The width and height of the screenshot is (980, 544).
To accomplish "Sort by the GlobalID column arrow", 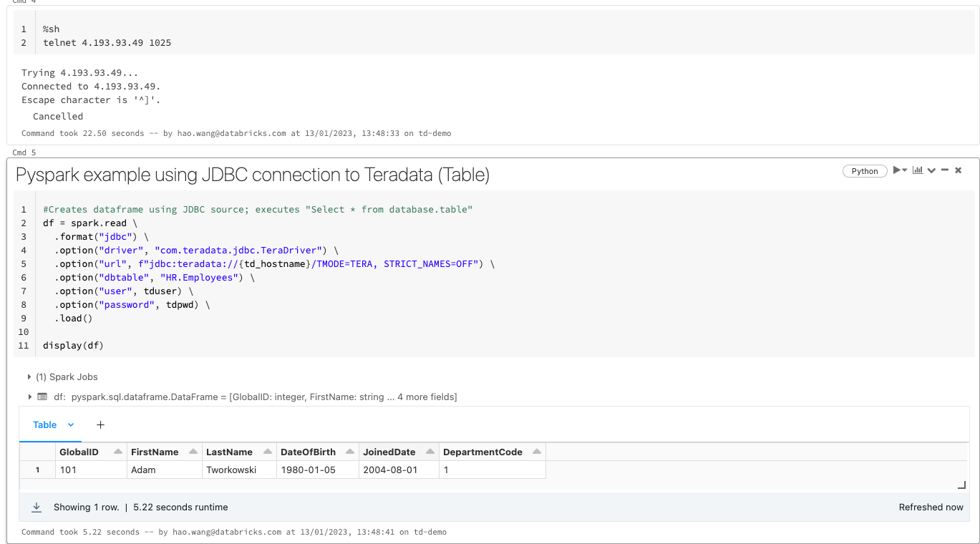I will click(118, 452).
